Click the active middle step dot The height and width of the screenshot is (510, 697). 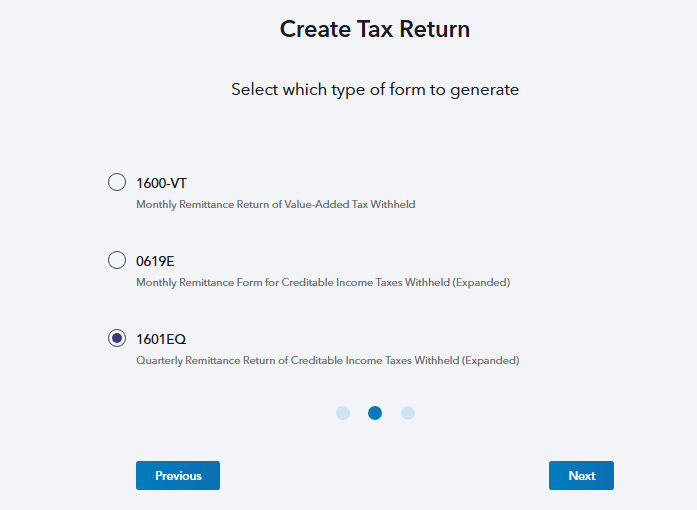pos(375,413)
